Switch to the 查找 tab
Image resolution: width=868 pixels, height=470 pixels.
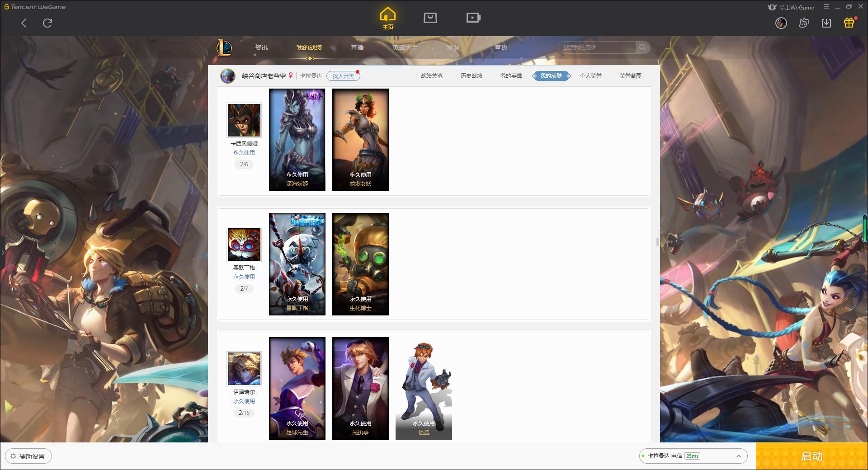501,47
